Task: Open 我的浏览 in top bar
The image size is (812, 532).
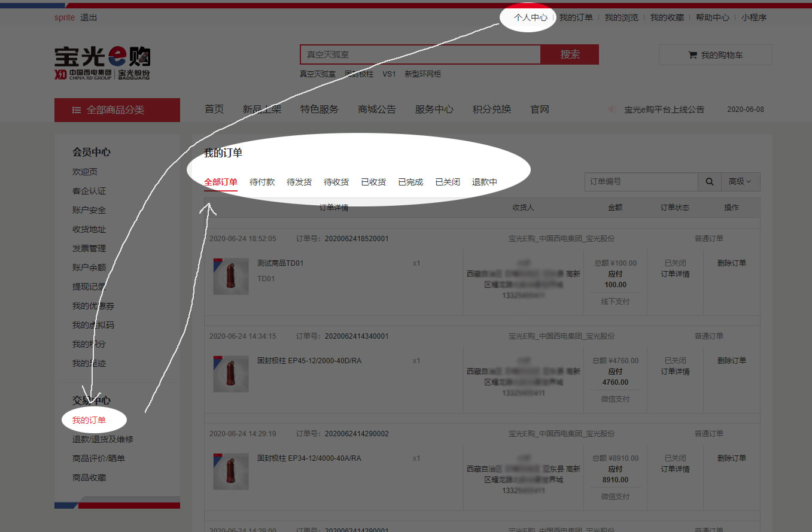Action: [x=622, y=17]
